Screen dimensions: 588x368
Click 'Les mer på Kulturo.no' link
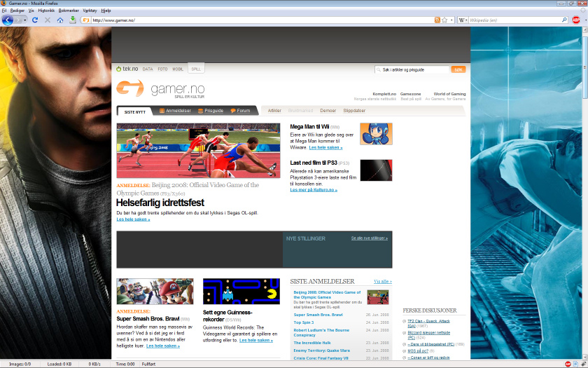pos(314,190)
